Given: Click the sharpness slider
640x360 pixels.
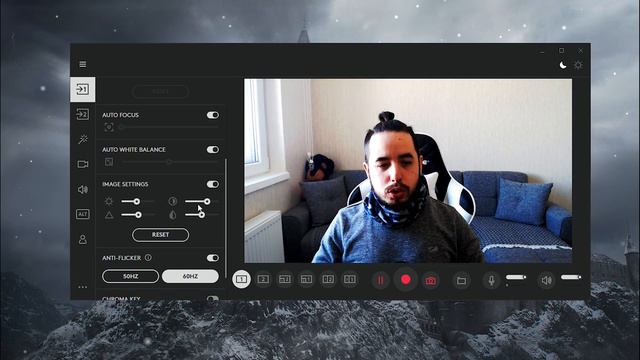Looking at the screenshot, I should [138, 215].
